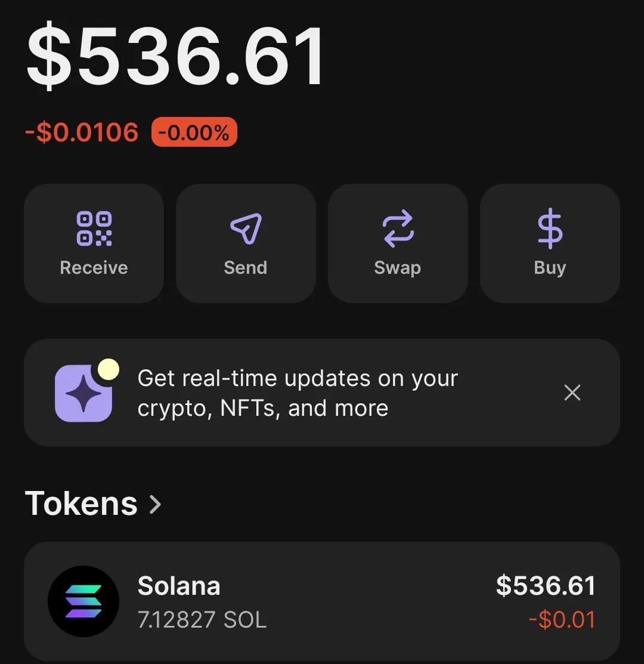Click the Swap button label

pos(398,268)
